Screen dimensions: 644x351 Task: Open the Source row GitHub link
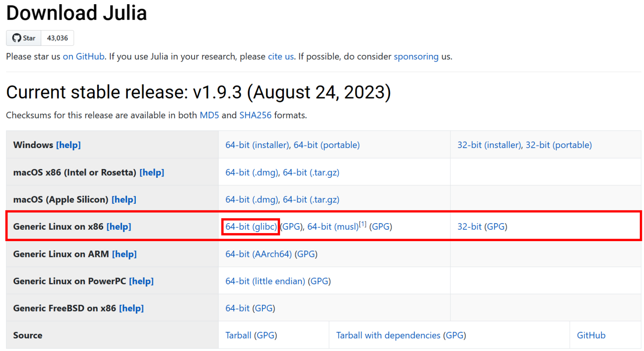point(591,335)
